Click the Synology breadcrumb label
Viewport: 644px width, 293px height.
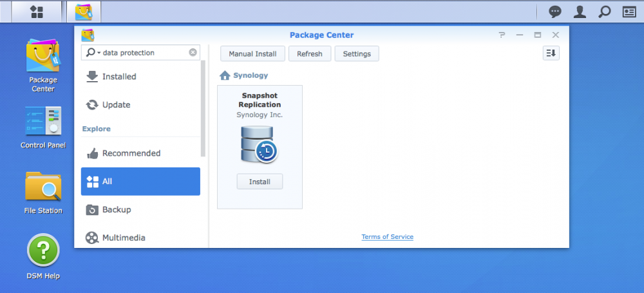pyautogui.click(x=251, y=75)
